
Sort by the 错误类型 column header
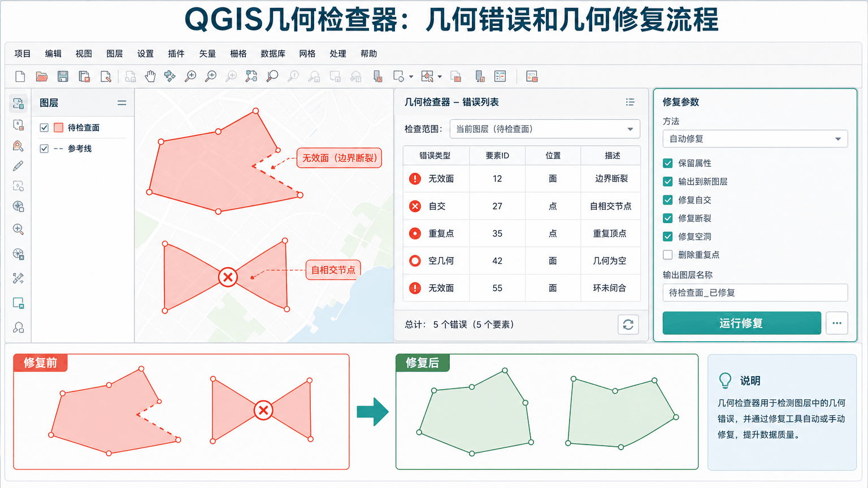436,155
